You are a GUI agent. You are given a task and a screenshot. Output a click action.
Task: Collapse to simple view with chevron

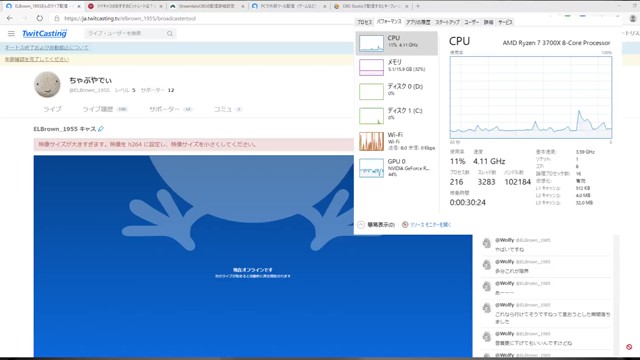361,224
